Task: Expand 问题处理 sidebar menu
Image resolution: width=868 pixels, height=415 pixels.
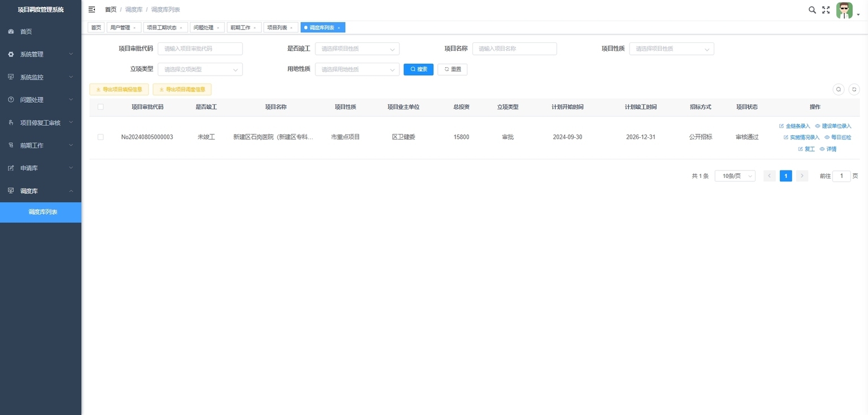Action: [41, 100]
